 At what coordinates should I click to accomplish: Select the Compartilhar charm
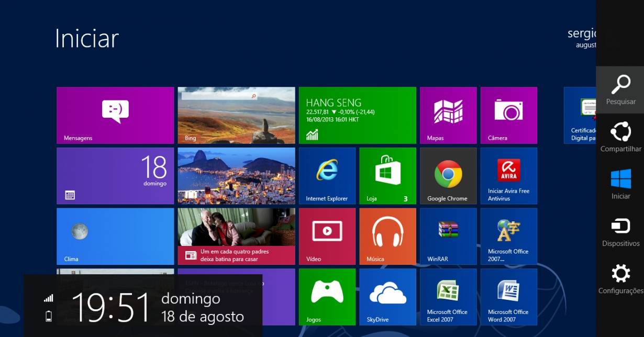click(620, 137)
